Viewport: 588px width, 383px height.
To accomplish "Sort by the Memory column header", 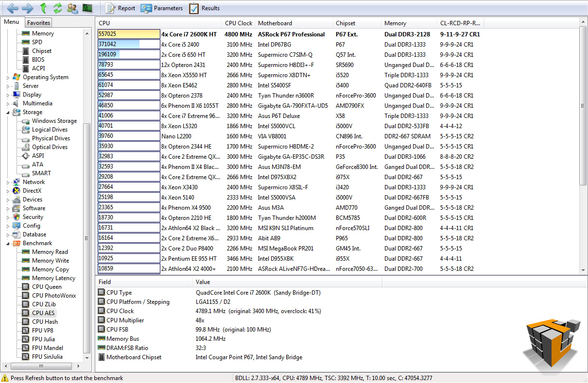I will coord(409,23).
